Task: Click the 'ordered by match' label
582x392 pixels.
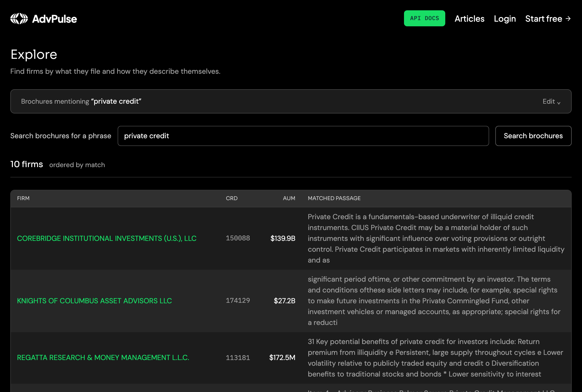Action: click(x=77, y=165)
